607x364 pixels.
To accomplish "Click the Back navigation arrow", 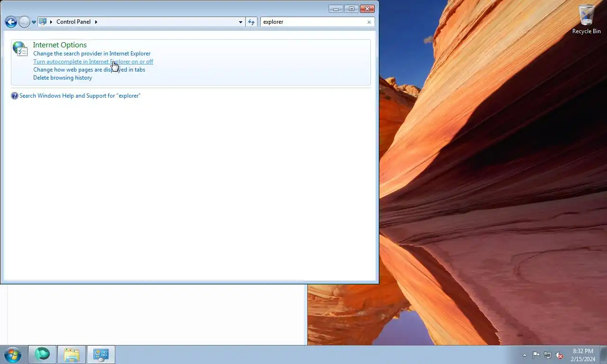I will (x=11, y=22).
